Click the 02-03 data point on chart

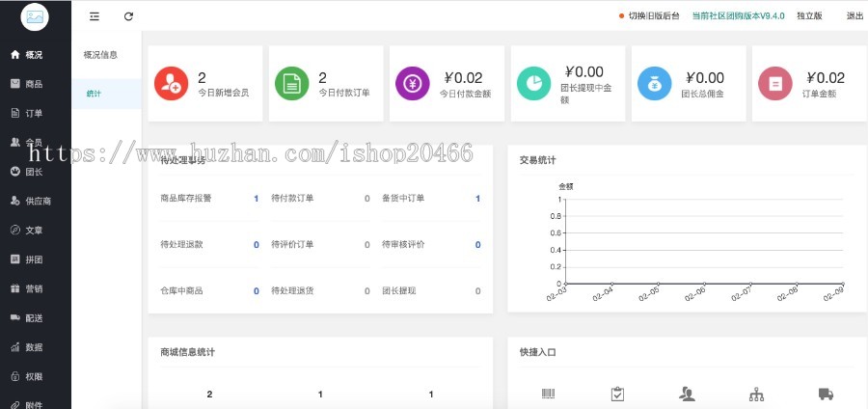coord(565,284)
